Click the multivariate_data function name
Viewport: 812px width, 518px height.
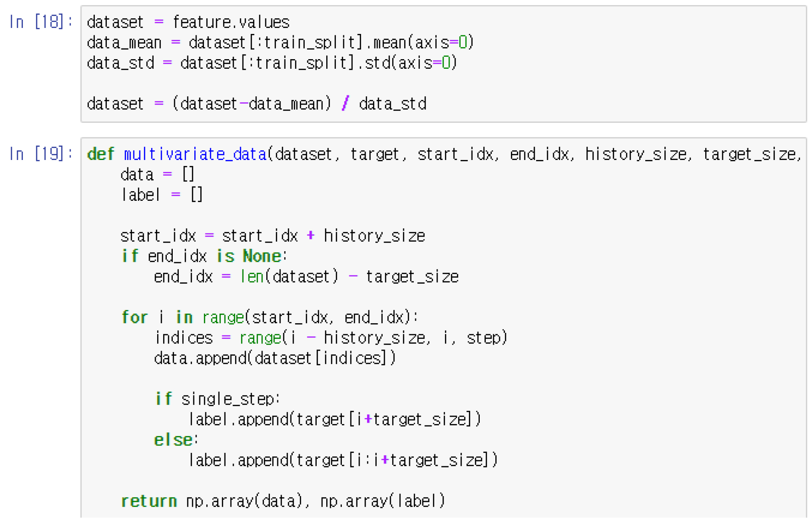point(195,154)
